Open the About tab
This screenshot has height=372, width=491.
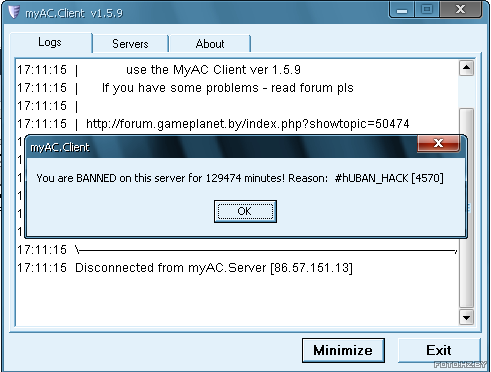(x=210, y=44)
